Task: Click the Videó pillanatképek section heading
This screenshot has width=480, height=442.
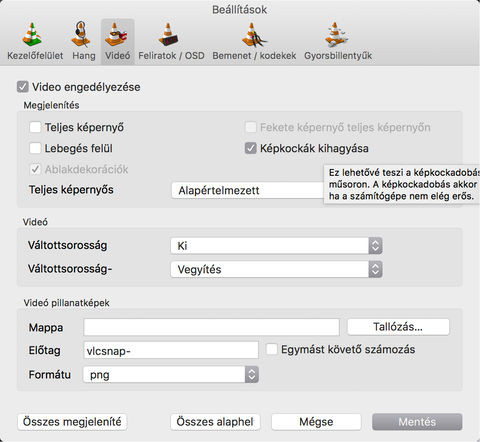Action: [x=66, y=303]
